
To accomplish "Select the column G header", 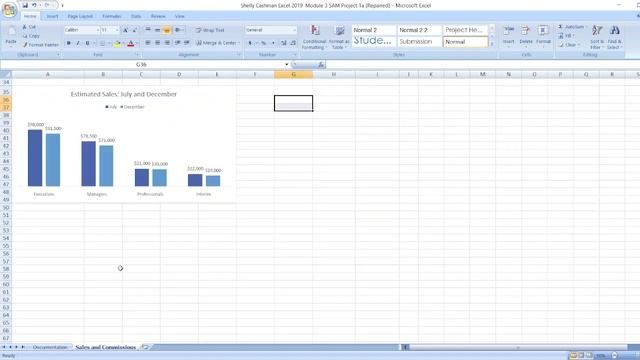I will point(293,74).
